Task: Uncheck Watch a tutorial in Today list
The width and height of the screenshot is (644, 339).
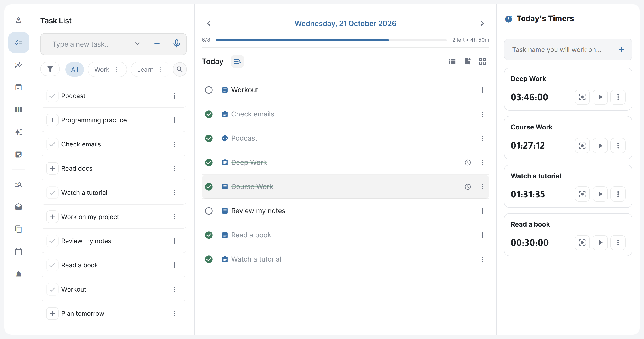Action: point(209,259)
